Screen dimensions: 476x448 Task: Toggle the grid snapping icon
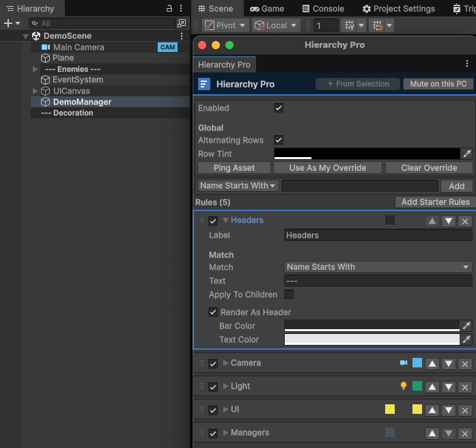tap(349, 25)
